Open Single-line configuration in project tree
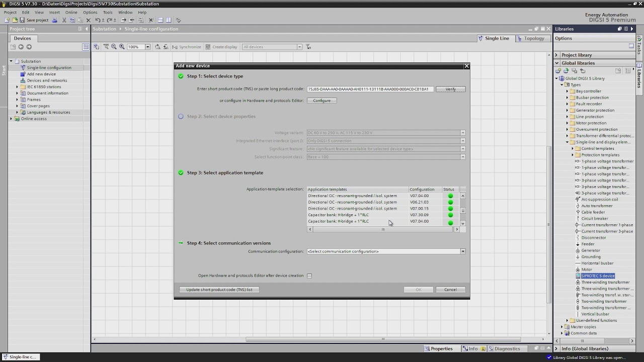This screenshot has height=362, width=644. tap(49, 68)
